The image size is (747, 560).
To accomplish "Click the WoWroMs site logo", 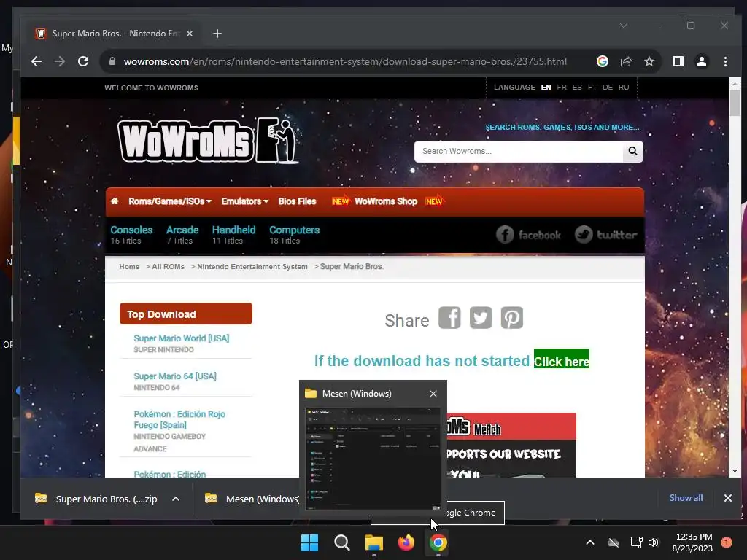I will tap(208, 141).
